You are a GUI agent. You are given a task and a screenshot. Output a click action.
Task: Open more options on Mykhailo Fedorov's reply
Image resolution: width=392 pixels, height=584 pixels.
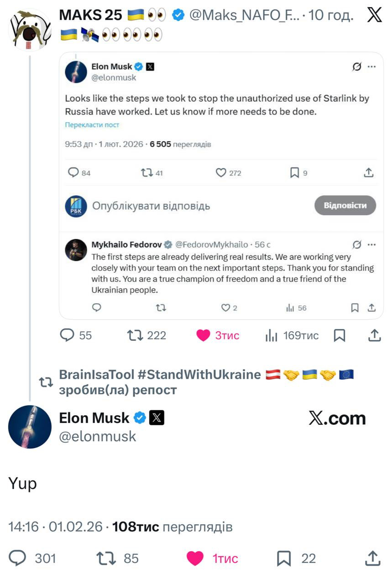pyautogui.click(x=372, y=245)
